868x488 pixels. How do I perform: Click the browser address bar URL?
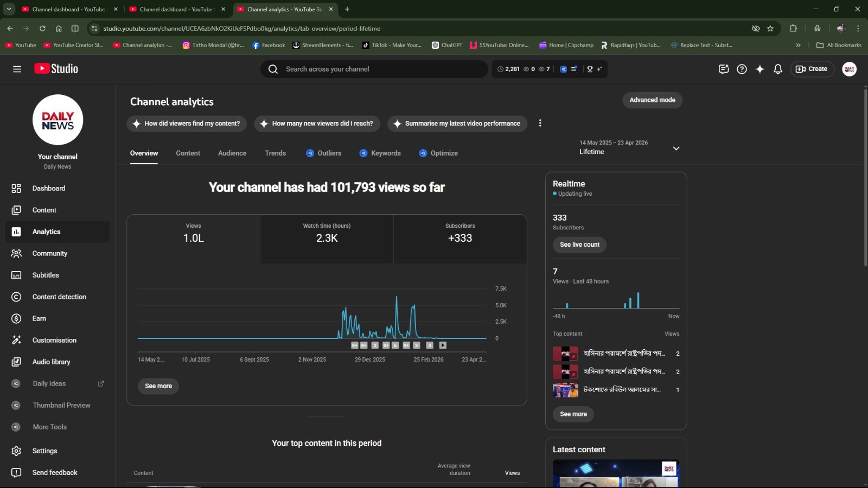tap(242, 28)
